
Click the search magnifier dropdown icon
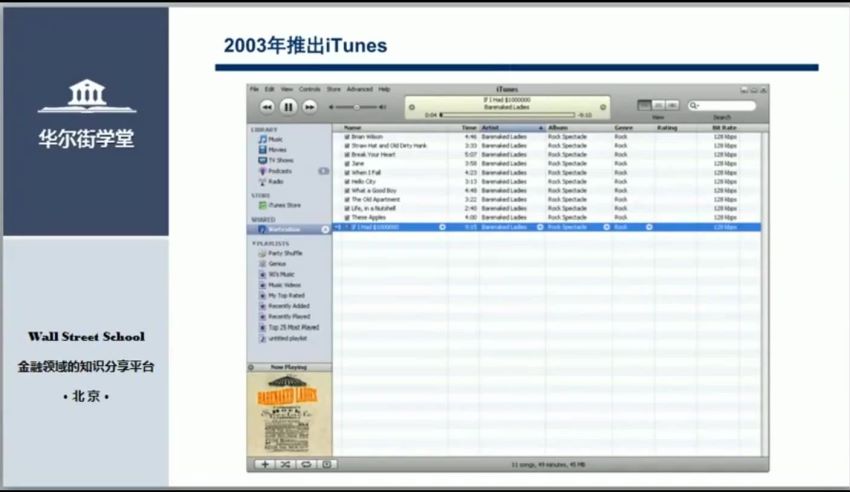693,106
